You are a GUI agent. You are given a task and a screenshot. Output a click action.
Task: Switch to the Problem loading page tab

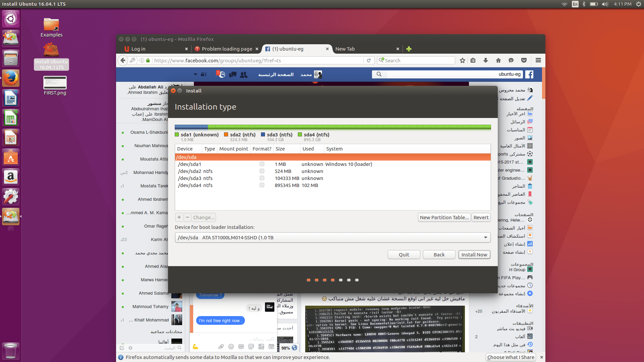click(227, 49)
